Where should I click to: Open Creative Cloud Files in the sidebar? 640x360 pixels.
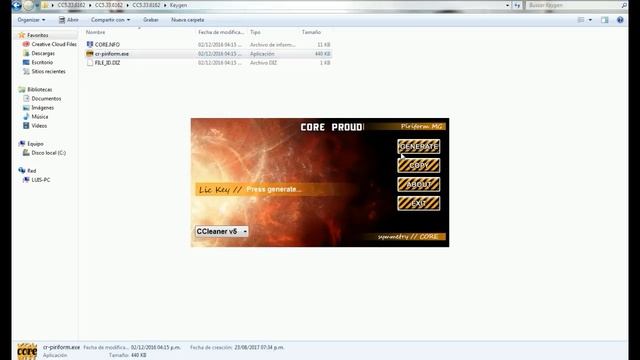click(x=54, y=44)
